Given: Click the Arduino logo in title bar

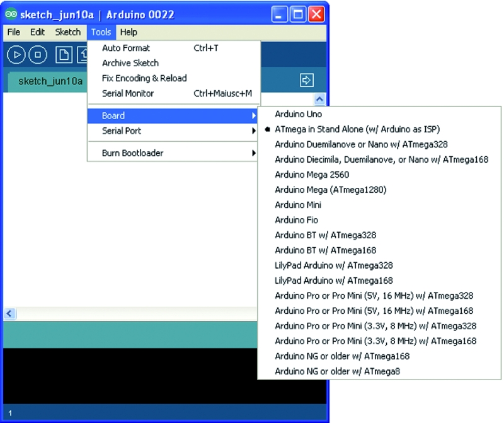Looking at the screenshot, I should point(11,14).
